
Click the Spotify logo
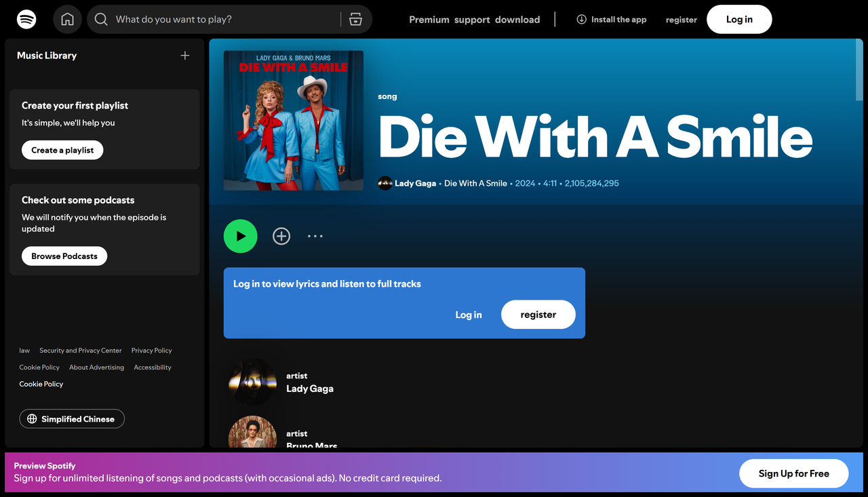pos(27,20)
